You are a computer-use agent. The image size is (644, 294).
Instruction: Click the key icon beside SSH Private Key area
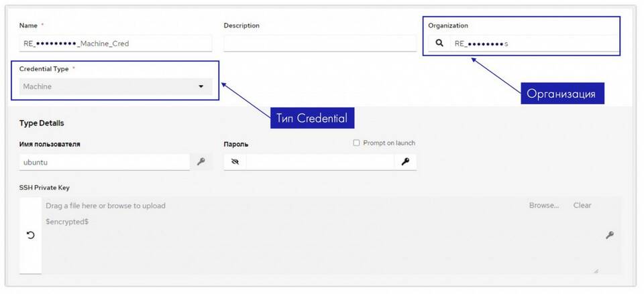(610, 235)
